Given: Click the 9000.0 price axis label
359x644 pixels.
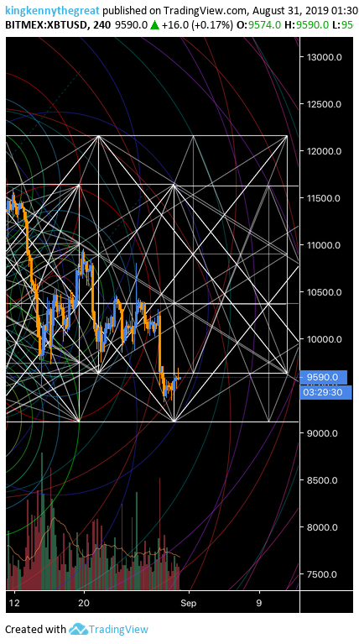Looking at the screenshot, I should pos(324,433).
